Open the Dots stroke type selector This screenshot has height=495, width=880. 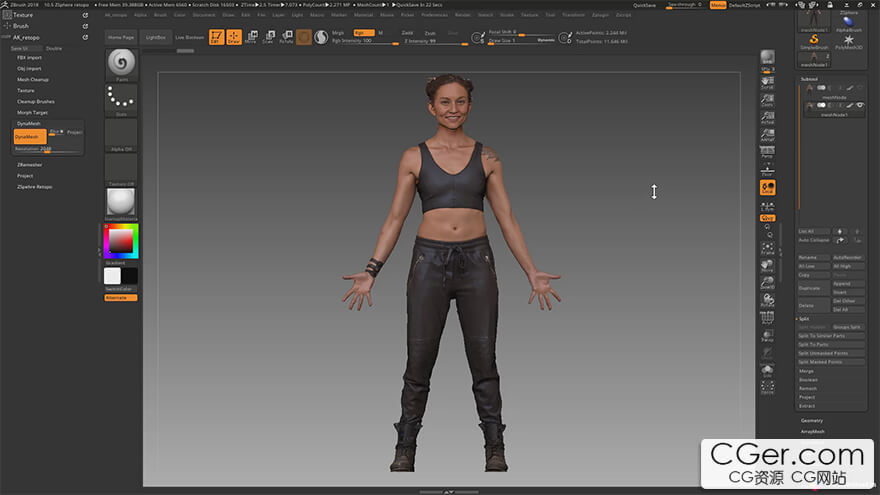121,99
